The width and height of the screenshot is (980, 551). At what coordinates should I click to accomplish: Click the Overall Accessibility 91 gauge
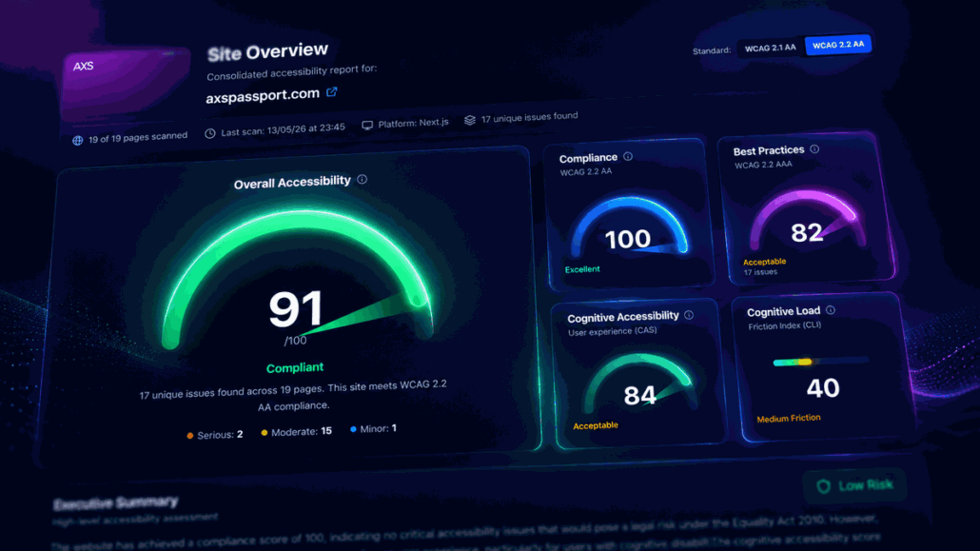click(296, 280)
